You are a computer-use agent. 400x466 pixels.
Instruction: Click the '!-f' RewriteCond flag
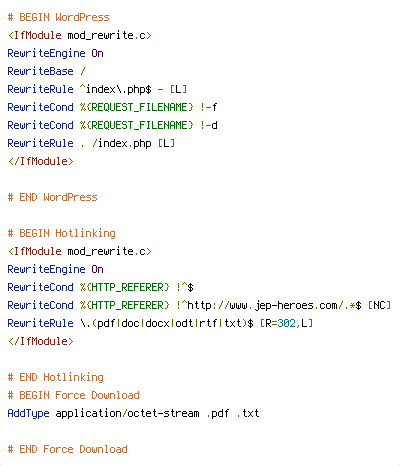209,107
